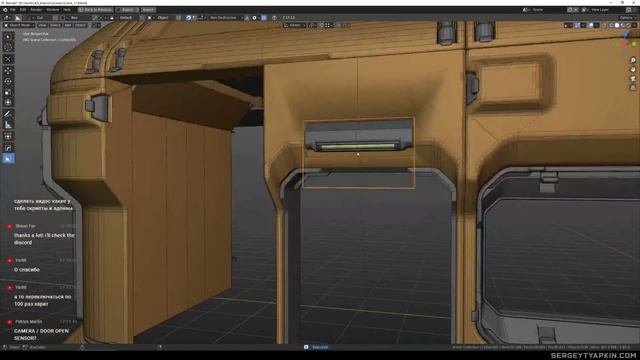The width and height of the screenshot is (640, 360).
Task: Open the Cut mode dropdown
Action: (x=40, y=18)
